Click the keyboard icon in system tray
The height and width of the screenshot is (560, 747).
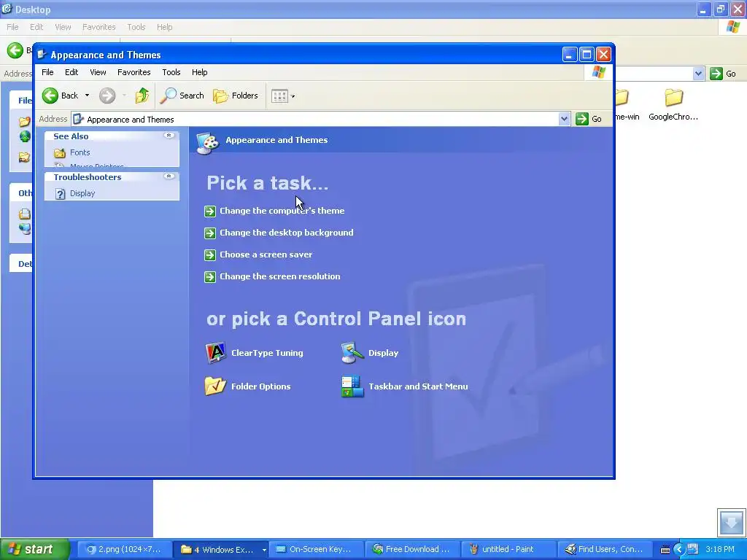665,550
